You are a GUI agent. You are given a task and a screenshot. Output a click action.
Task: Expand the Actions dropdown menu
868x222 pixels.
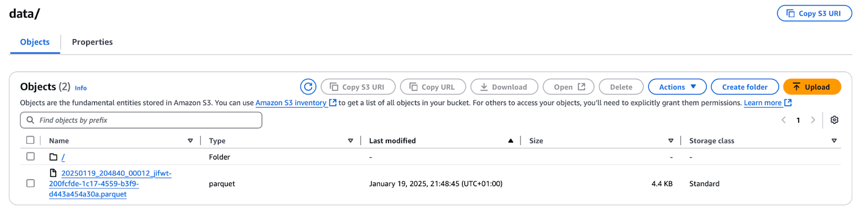677,87
